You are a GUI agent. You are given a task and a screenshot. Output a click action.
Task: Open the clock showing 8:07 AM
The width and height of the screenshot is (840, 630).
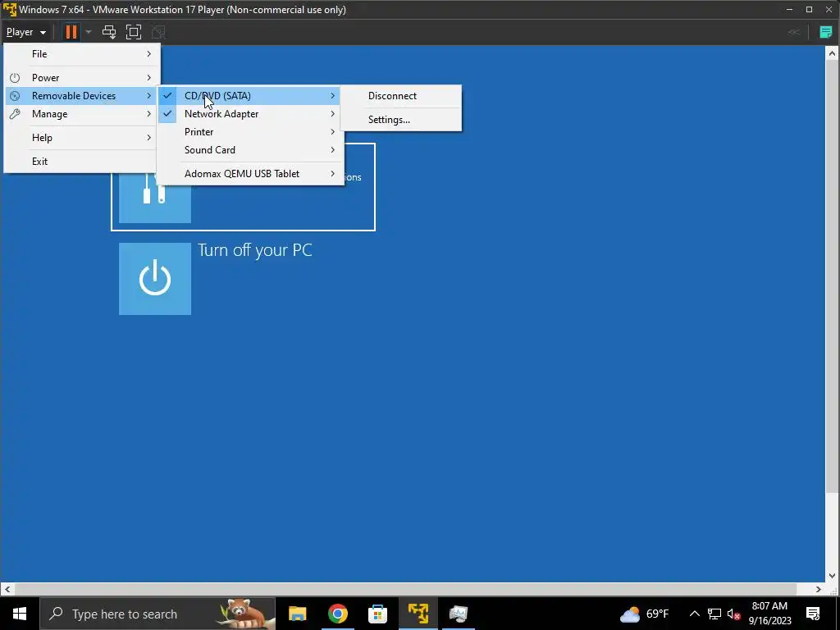tap(769, 614)
